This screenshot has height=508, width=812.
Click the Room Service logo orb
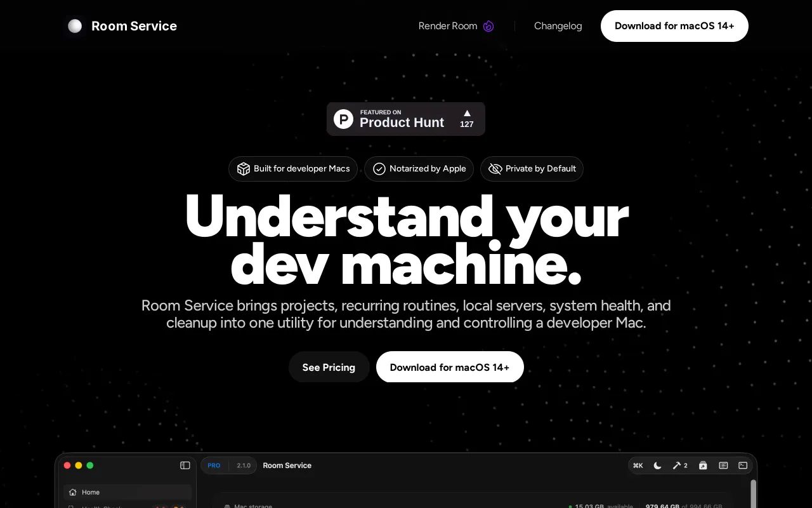[75, 26]
